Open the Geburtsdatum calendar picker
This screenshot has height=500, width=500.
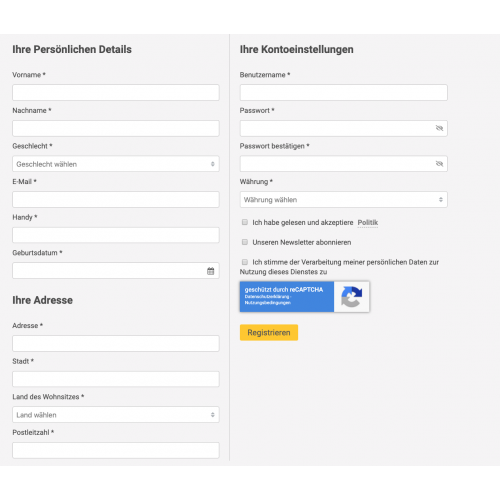[211, 271]
